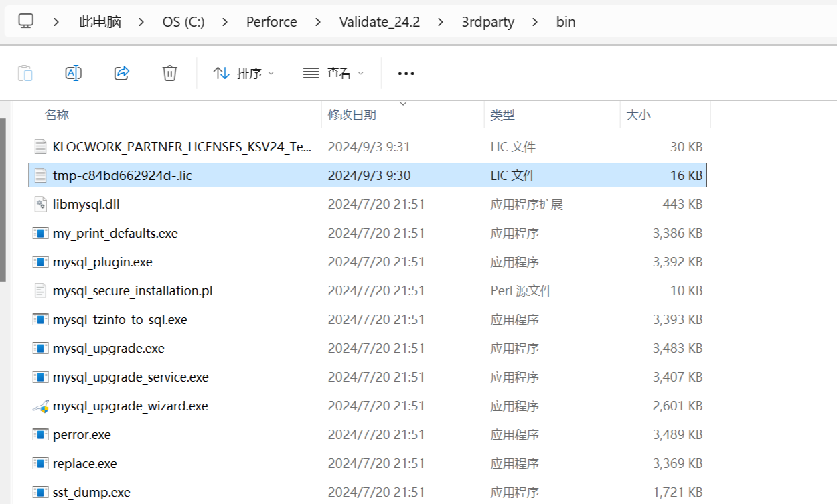Click the Paste clipboard icon in toolbar

(x=25, y=73)
